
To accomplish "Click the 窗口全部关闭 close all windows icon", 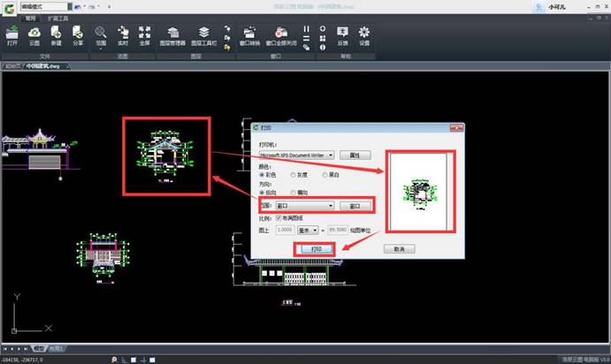I will click(x=279, y=34).
